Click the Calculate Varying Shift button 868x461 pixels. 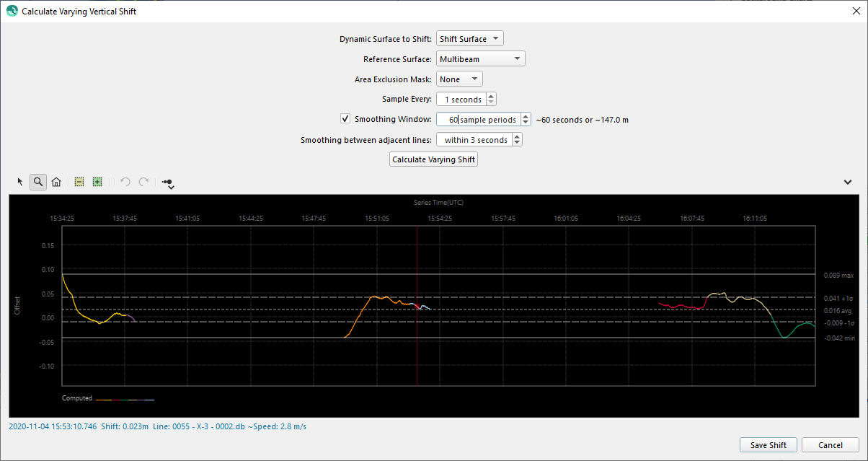(433, 159)
